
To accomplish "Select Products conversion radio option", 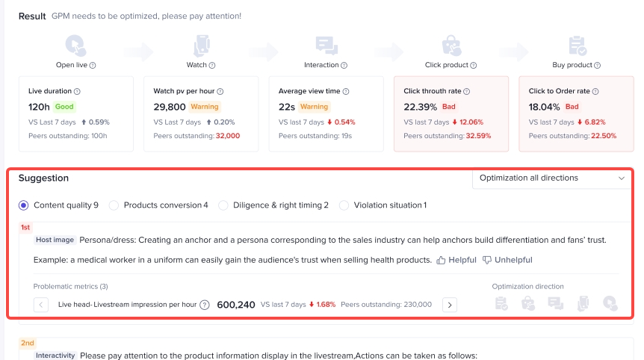I will 114,205.
